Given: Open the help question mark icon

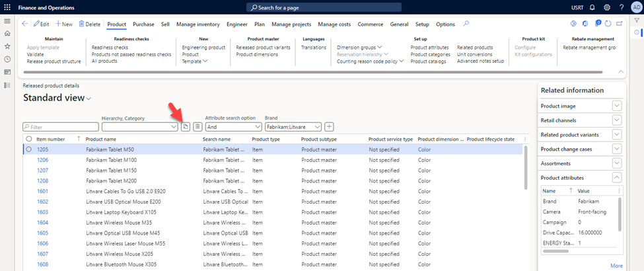Looking at the screenshot, I should click(x=622, y=7).
